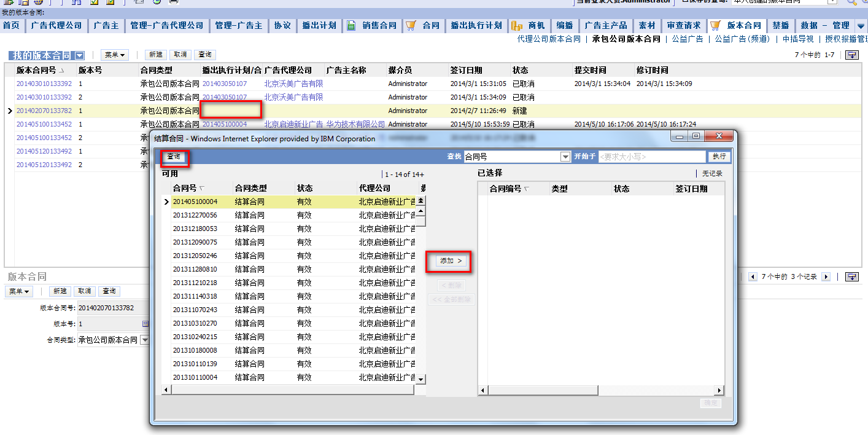The image size is (868, 435).
Task: Click 执行 to run the search
Action: point(719,157)
